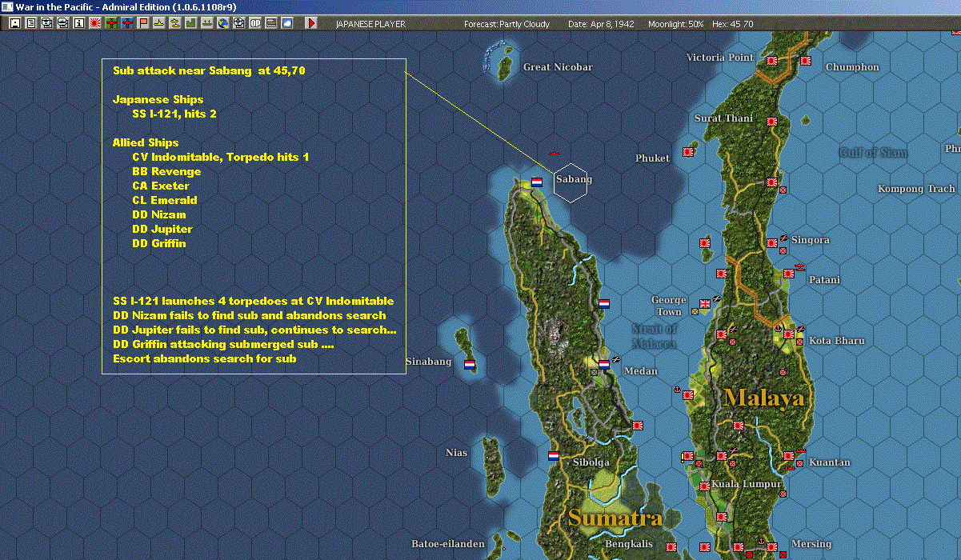Click the two yellow ships icon

(174, 23)
